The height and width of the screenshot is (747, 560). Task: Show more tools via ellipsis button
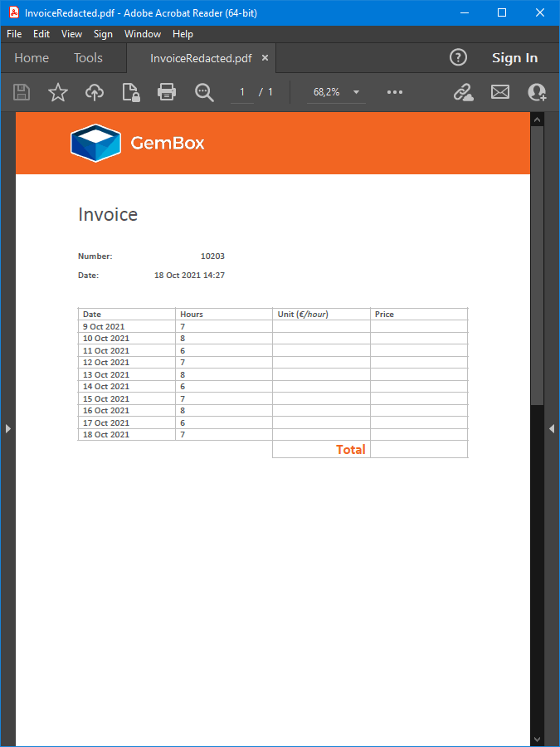395,92
